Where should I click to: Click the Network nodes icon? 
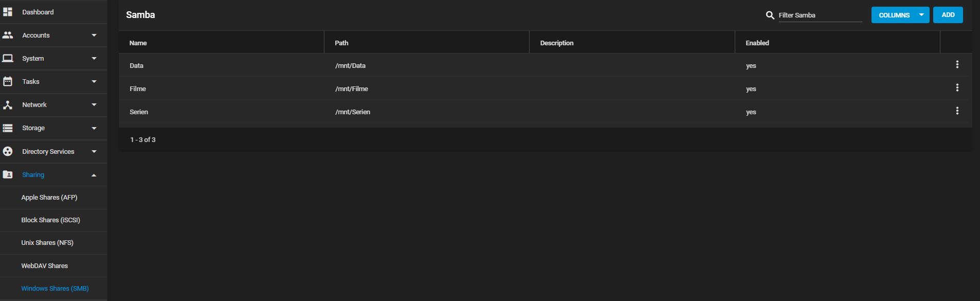point(8,105)
